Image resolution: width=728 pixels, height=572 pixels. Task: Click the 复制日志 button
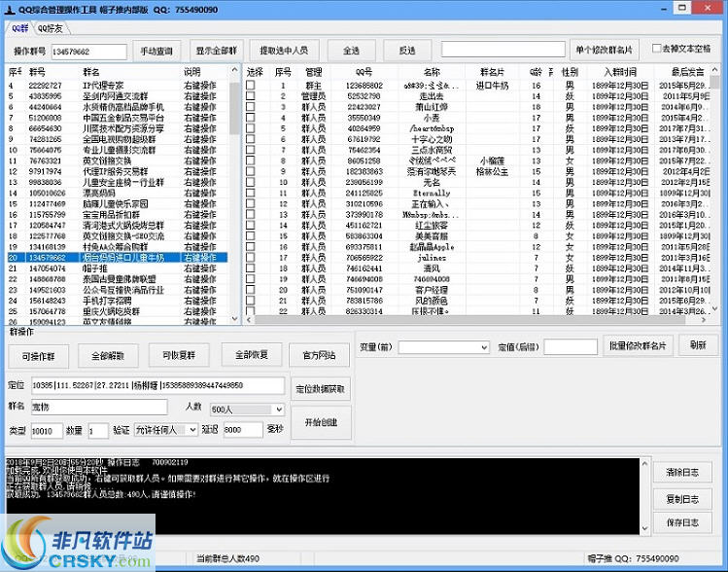(x=682, y=499)
